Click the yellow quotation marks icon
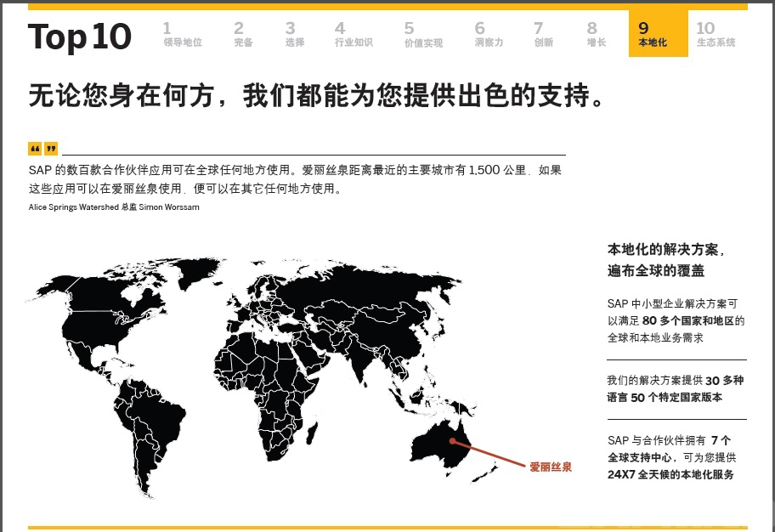Image resolution: width=775 pixels, height=532 pixels. (x=43, y=149)
